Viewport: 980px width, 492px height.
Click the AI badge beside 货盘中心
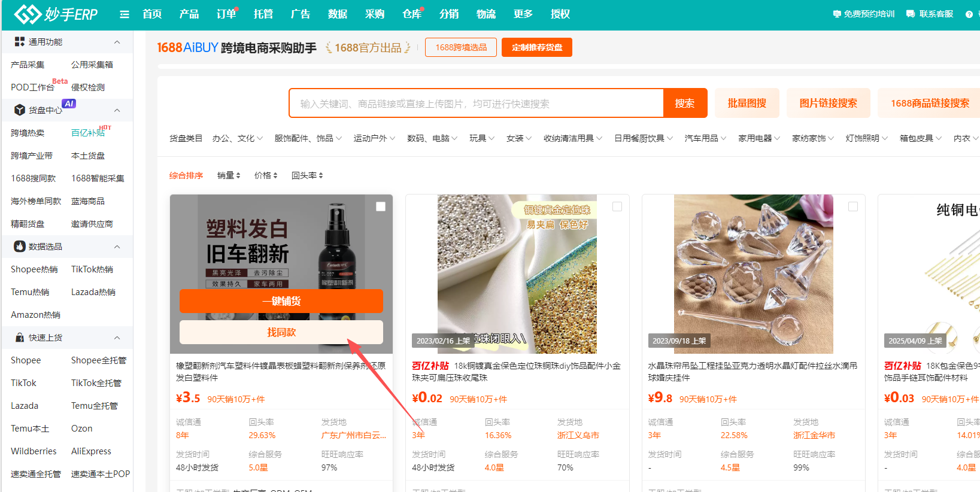click(x=69, y=104)
